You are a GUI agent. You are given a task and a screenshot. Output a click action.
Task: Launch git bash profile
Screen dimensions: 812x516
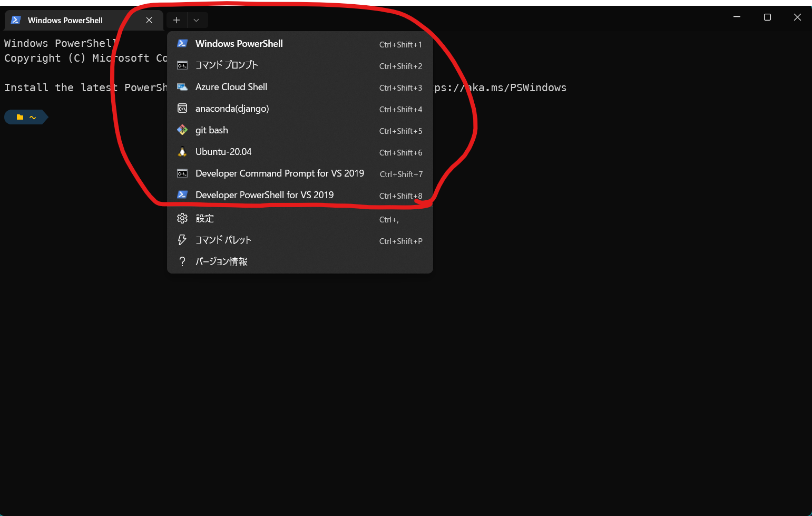[x=300, y=130]
